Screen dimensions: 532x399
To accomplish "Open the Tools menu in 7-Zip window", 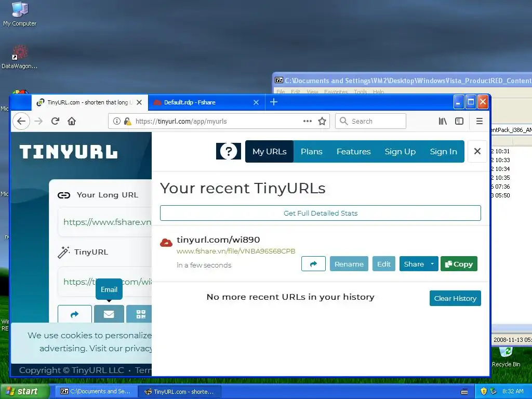I will tap(361, 91).
